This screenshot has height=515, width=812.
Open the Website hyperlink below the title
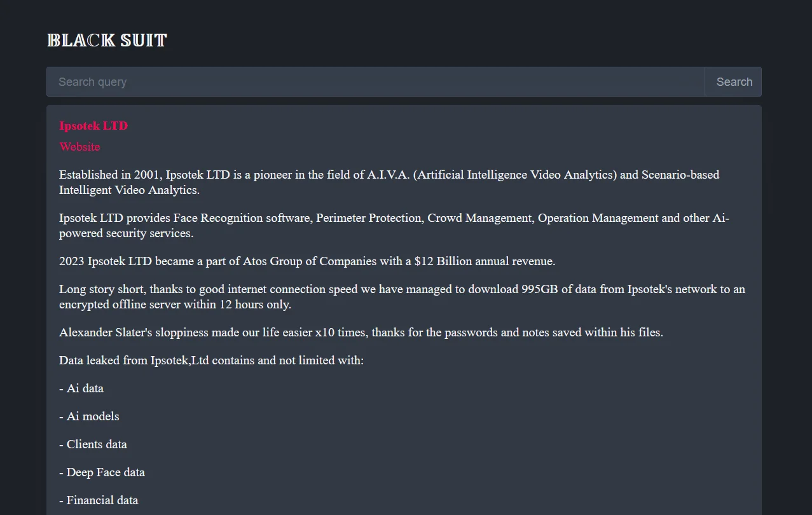[79, 147]
